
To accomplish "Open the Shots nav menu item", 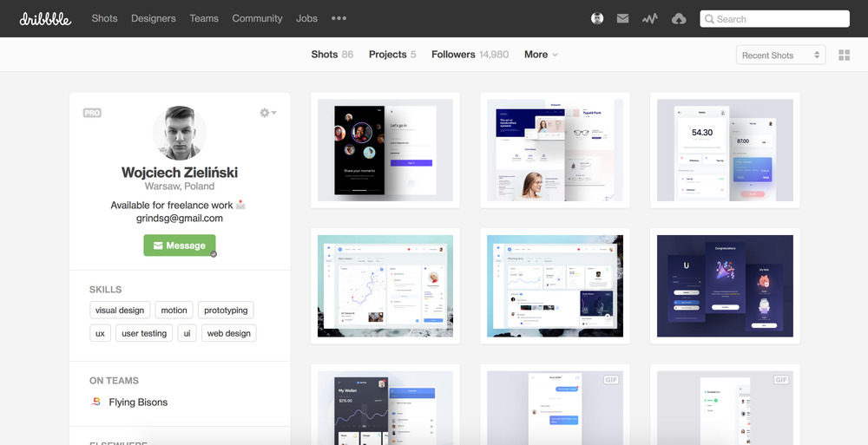I will tap(105, 18).
